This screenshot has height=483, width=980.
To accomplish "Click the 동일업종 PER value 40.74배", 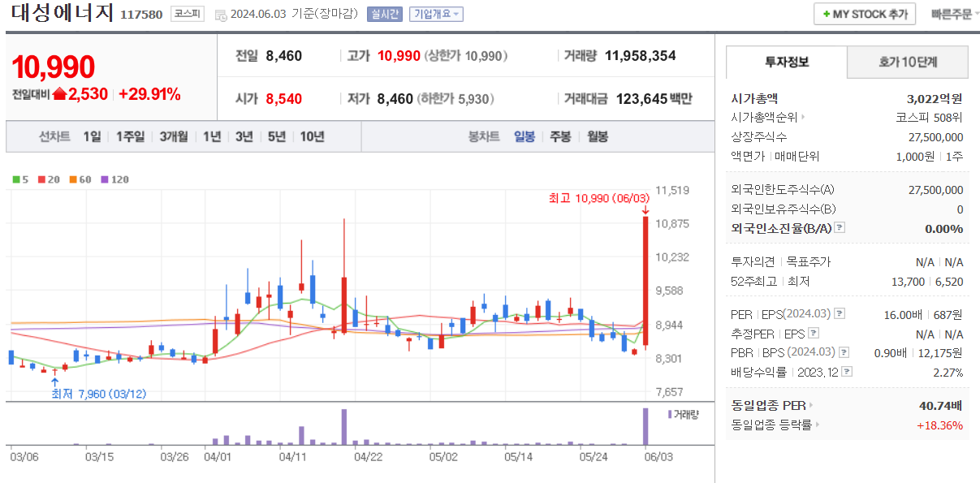I will click(x=941, y=405).
